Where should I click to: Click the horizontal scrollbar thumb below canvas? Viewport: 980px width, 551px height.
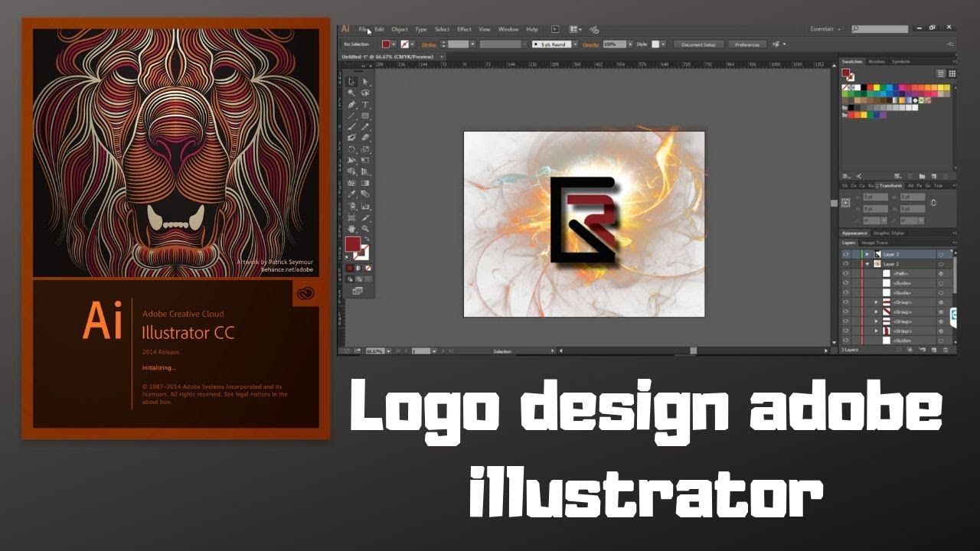click(x=694, y=350)
